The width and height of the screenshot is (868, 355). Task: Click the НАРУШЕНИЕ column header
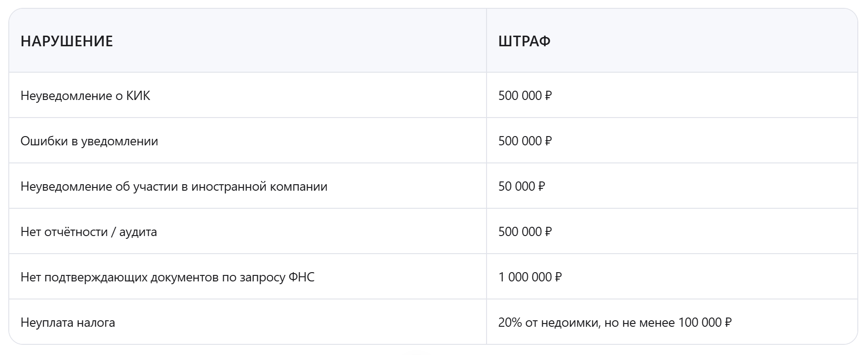[x=67, y=41]
